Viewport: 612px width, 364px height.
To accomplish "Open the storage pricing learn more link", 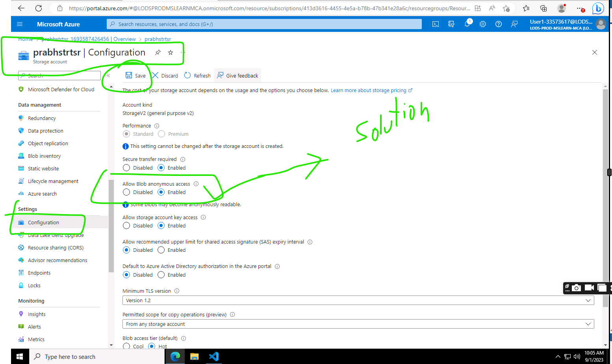I will [x=369, y=90].
